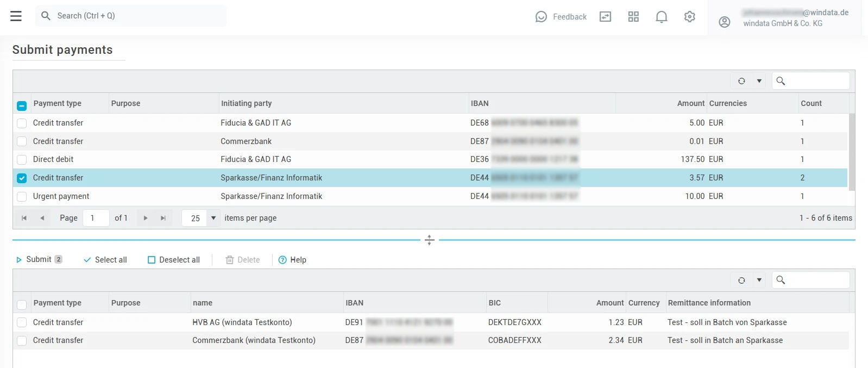Open lower table refresh options dropdown arrow
The height and width of the screenshot is (368, 868).
759,280
